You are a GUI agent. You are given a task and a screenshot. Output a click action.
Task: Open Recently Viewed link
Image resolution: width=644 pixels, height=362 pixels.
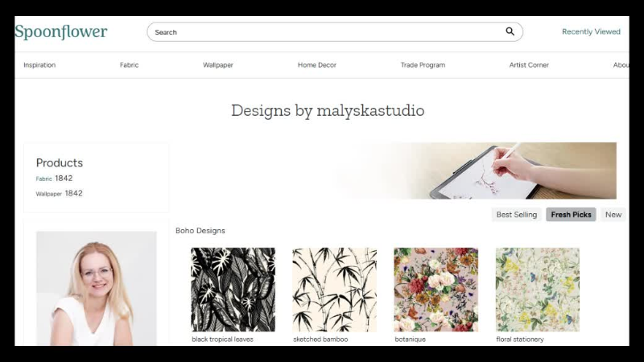tap(591, 31)
